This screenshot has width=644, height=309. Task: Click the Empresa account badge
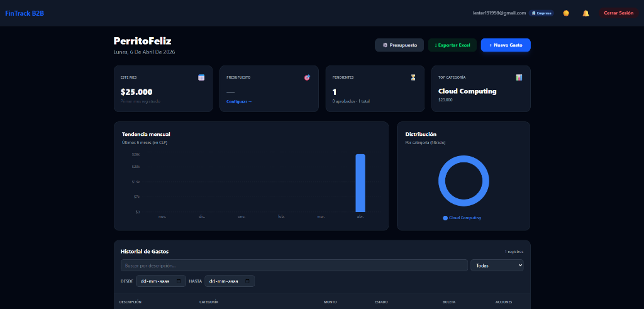tap(541, 13)
